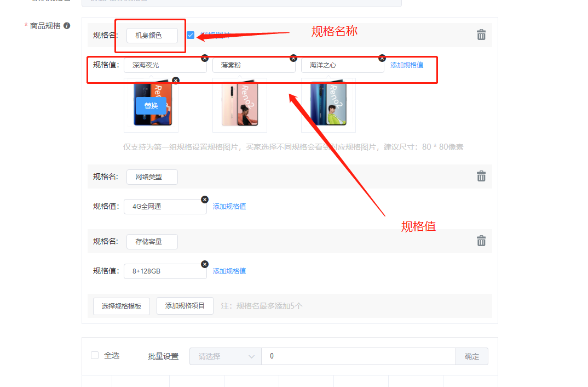Remove the 深海夜光 spec value
The height and width of the screenshot is (387, 588).
pyautogui.click(x=205, y=58)
